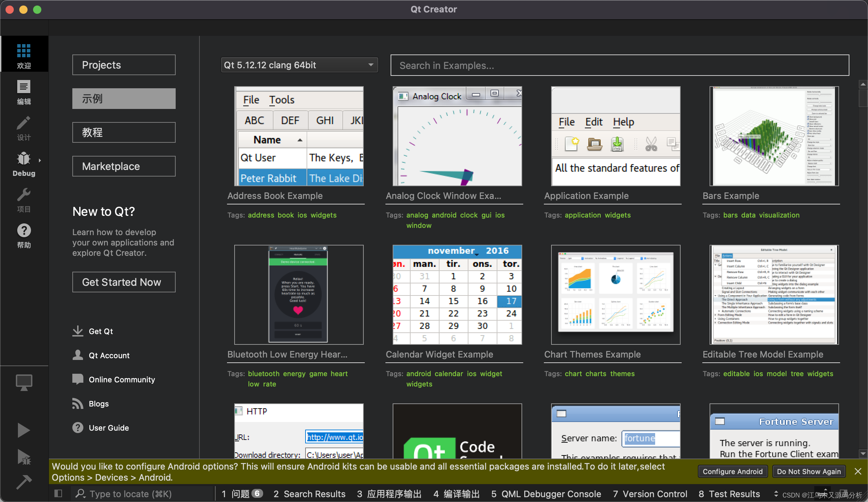868x502 pixels.
Task: Switch to the Edit (编辑) mode
Action: [x=24, y=92]
